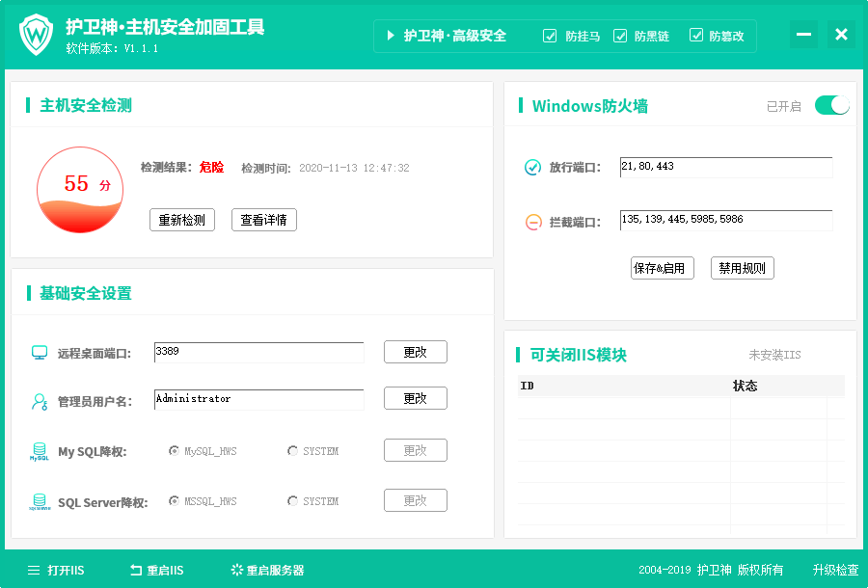The width and height of the screenshot is (868, 588).
Task: Click the restart icon next to 重启IIS
Action: click(x=136, y=570)
